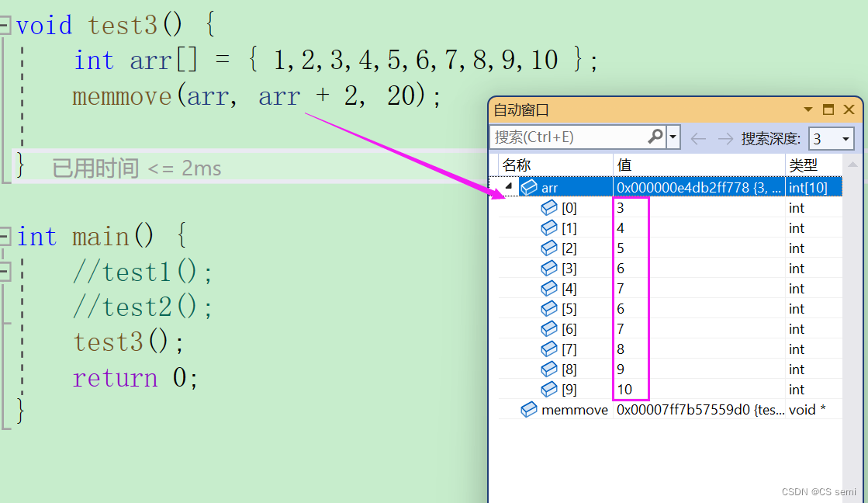The image size is (868, 503).
Task: Go to next search result arrow
Action: click(x=724, y=138)
